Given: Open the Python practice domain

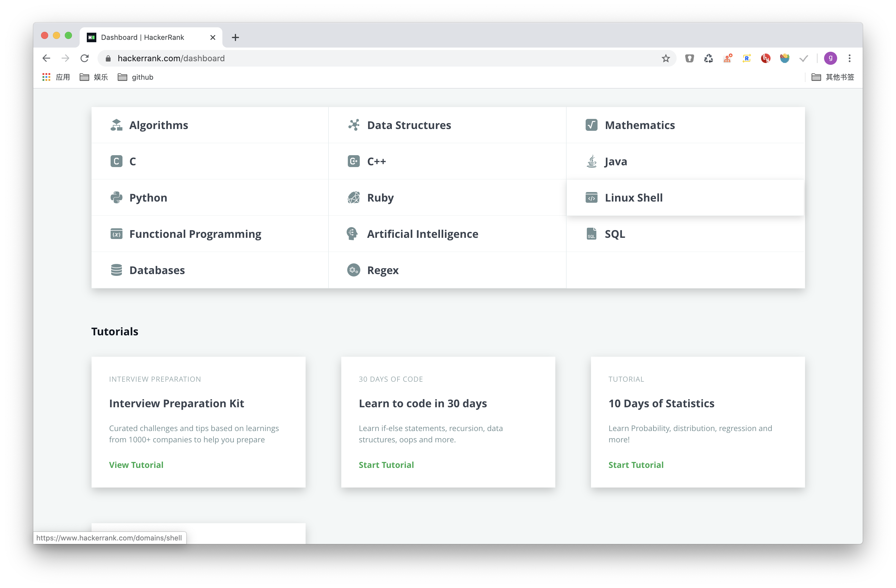Looking at the screenshot, I should 210,198.
